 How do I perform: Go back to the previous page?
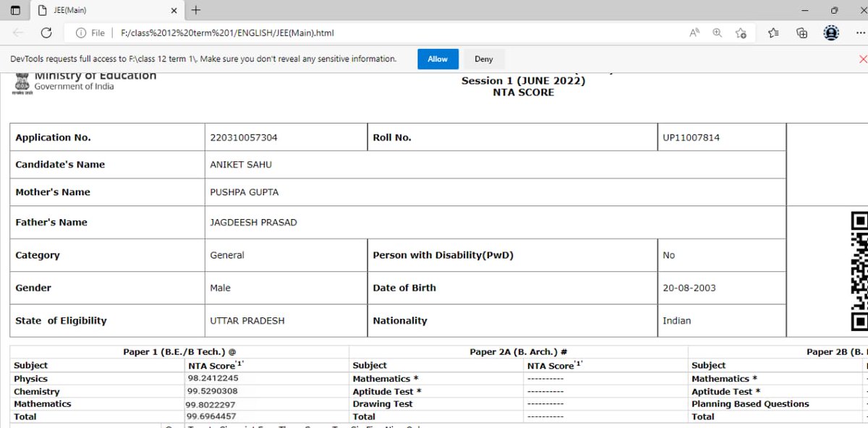18,33
